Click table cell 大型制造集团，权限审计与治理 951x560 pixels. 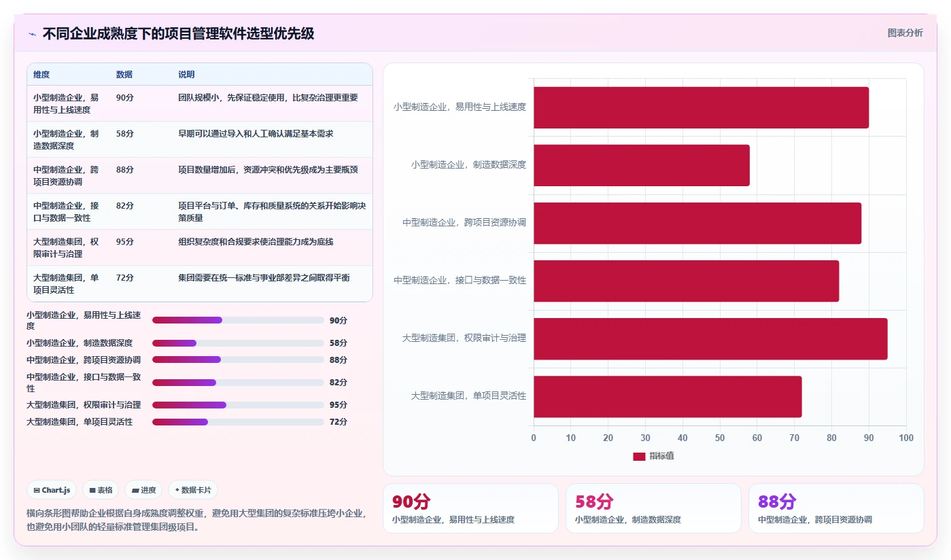click(x=67, y=247)
